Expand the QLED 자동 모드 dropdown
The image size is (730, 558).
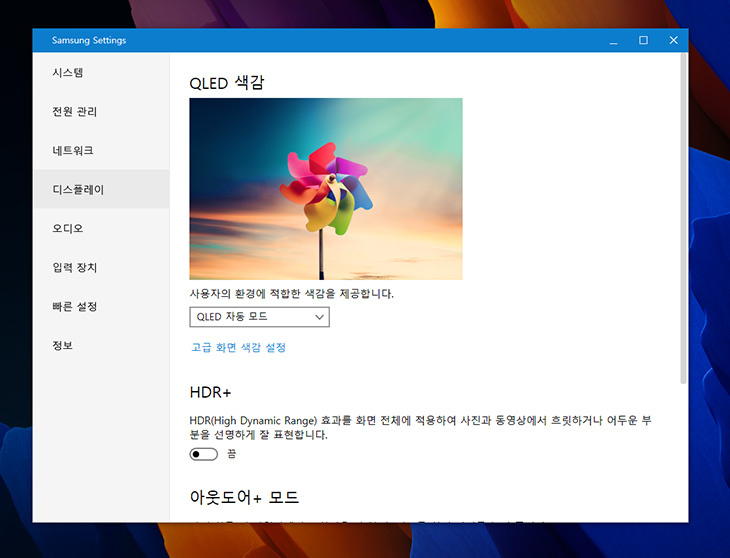pos(259,317)
